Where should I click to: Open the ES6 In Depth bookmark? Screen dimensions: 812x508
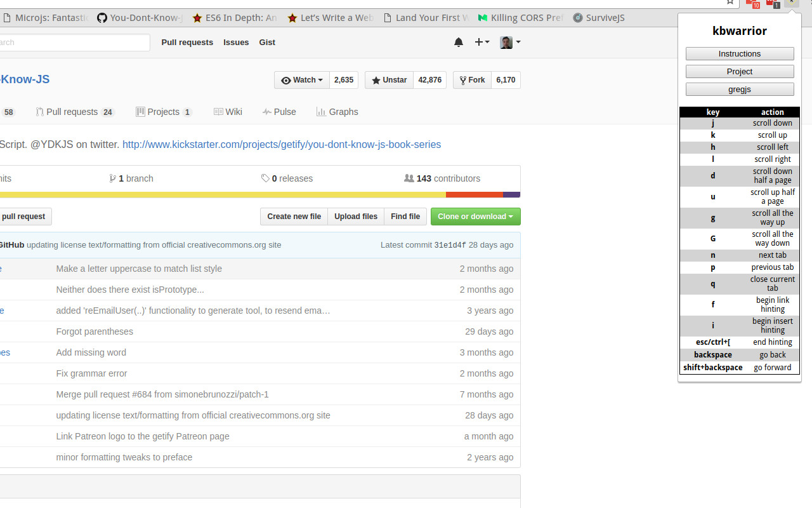pos(235,18)
